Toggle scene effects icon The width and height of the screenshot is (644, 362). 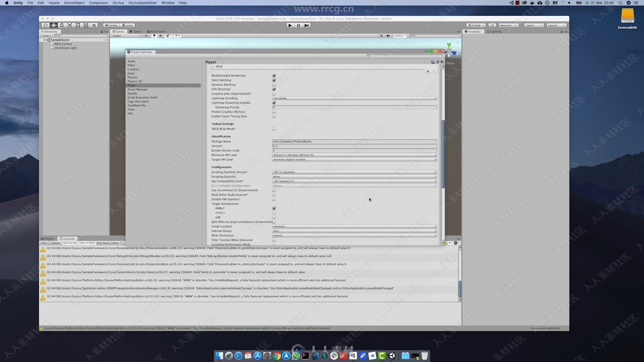coord(168,36)
